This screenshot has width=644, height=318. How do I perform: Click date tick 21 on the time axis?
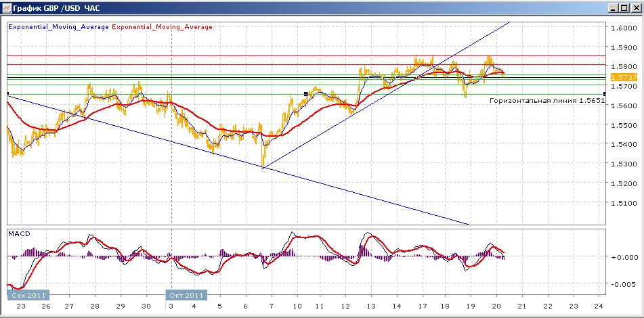tap(522, 306)
